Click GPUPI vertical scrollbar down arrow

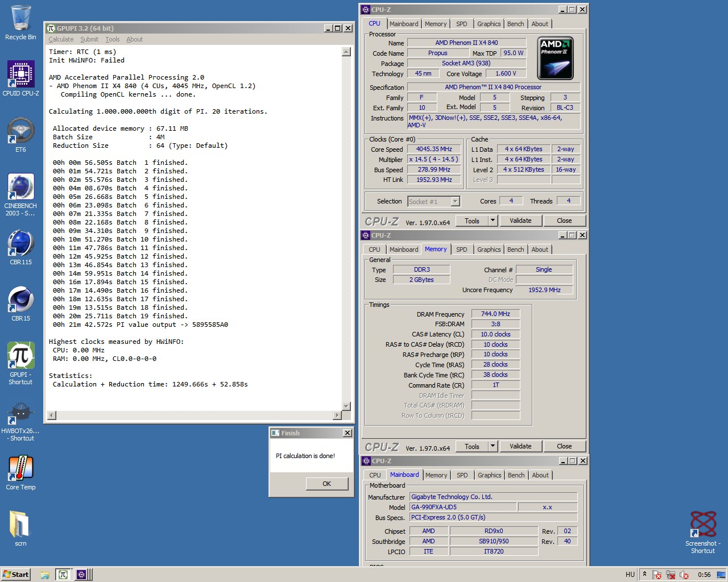346,406
